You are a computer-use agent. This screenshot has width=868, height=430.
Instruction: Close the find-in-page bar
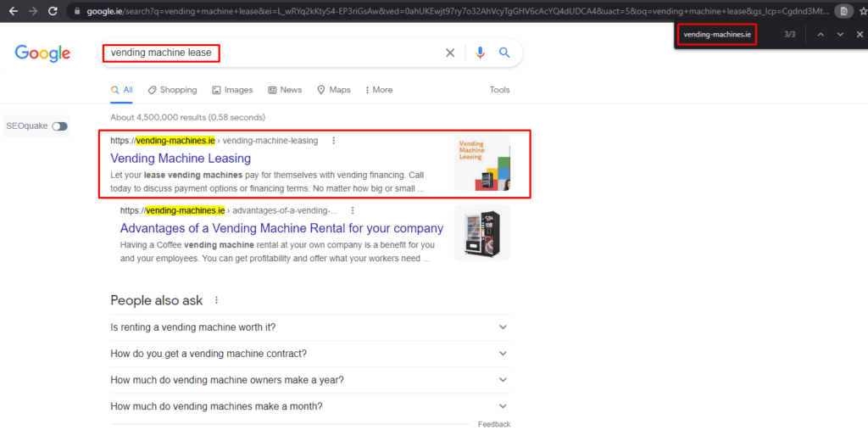point(860,35)
